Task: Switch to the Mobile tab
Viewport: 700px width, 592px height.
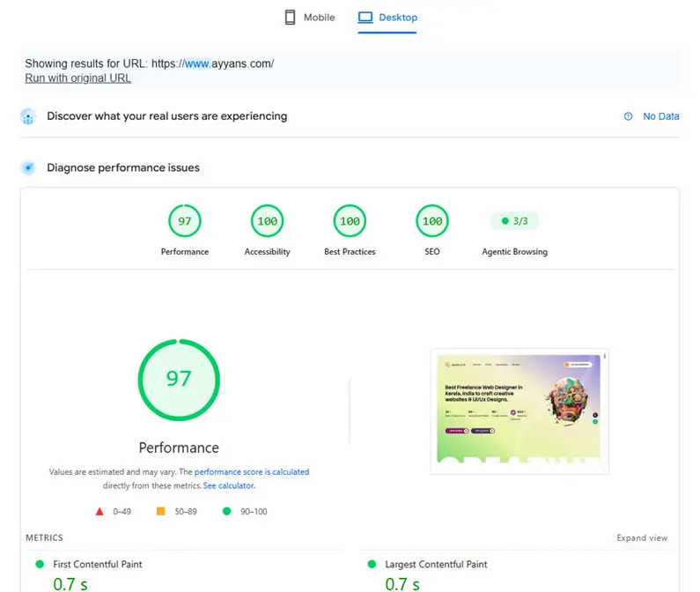Action: 310,18
